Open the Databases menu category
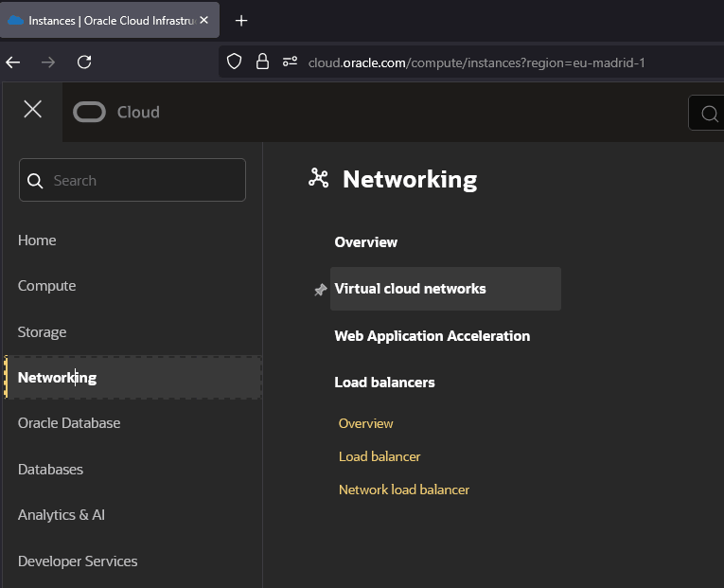Screen dimensions: 724x588 [x=50, y=470]
